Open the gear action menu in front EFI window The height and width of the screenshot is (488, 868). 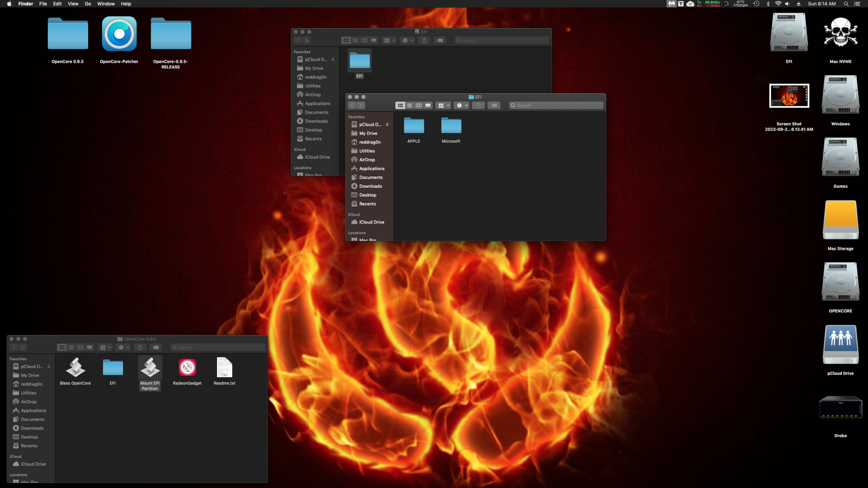461,105
